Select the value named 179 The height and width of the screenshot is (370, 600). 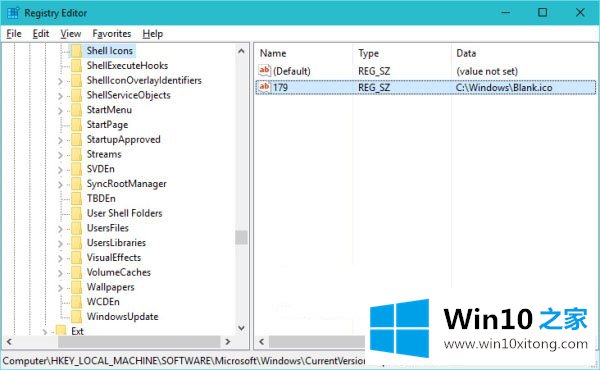point(280,88)
